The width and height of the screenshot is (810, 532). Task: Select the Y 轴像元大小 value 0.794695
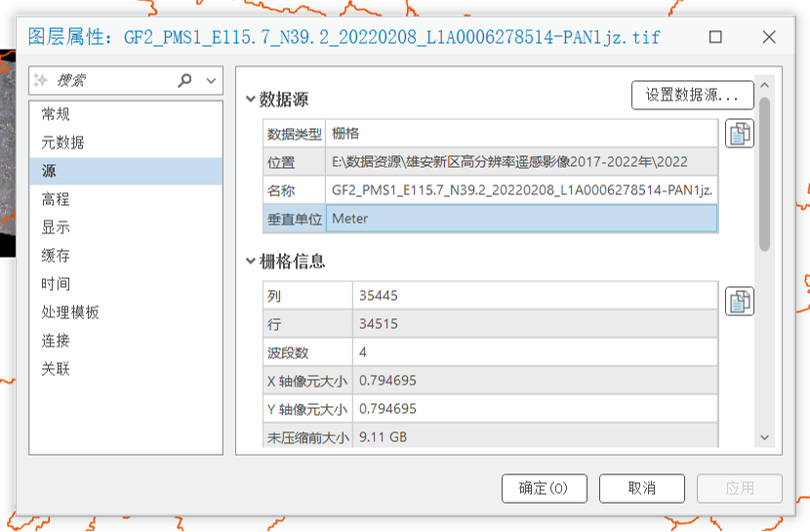pyautogui.click(x=535, y=409)
